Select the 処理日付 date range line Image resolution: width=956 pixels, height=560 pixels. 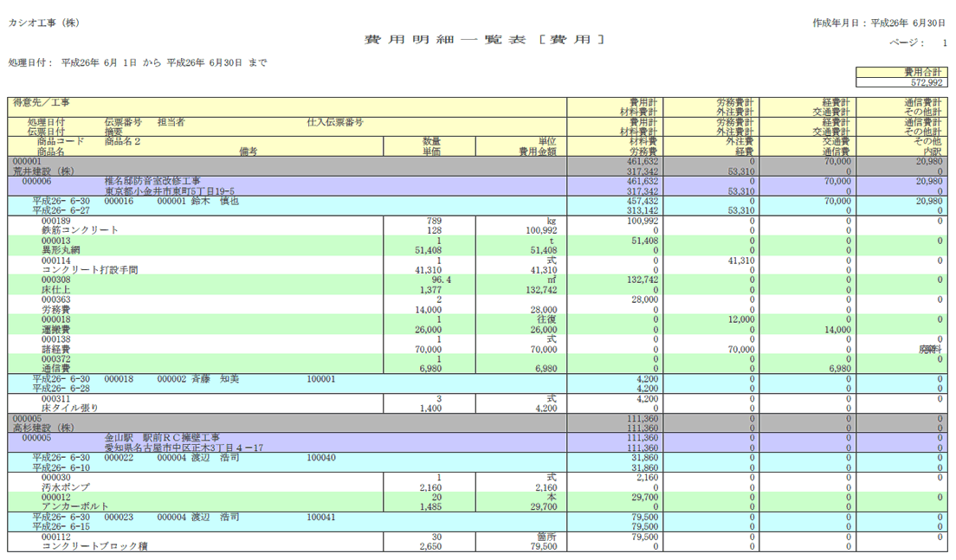[x=138, y=62]
